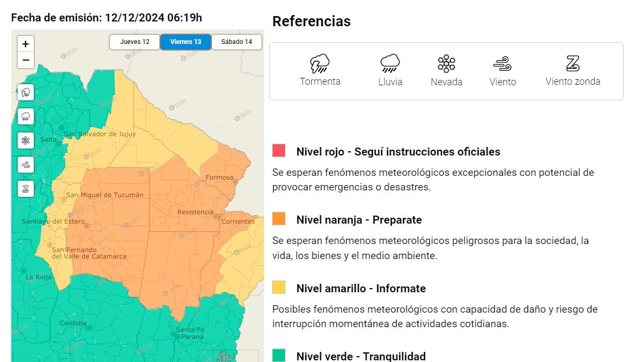Screen dimensions: 644x362
Task: Click the viento zonda icon on map sidebar
Action: click(x=25, y=188)
